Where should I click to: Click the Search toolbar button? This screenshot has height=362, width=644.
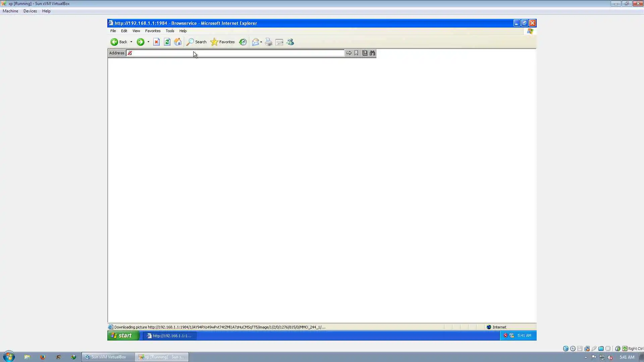tap(197, 42)
